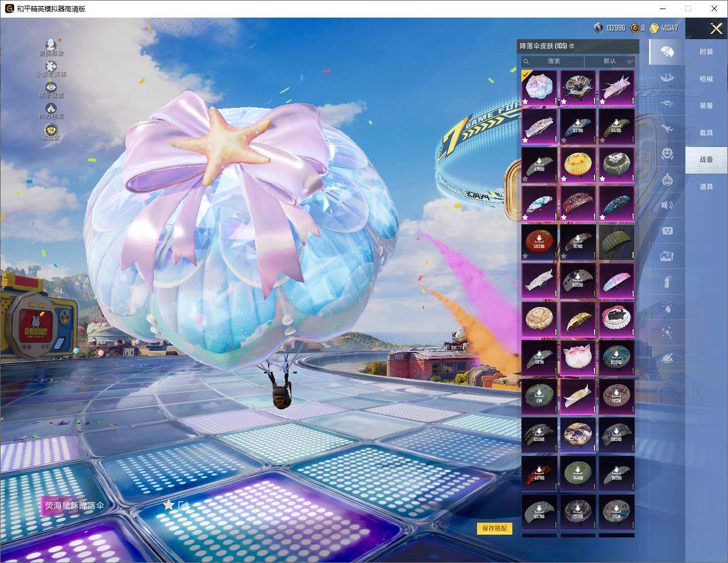Click the 搜索 search field
The image size is (728, 563).
tap(553, 61)
